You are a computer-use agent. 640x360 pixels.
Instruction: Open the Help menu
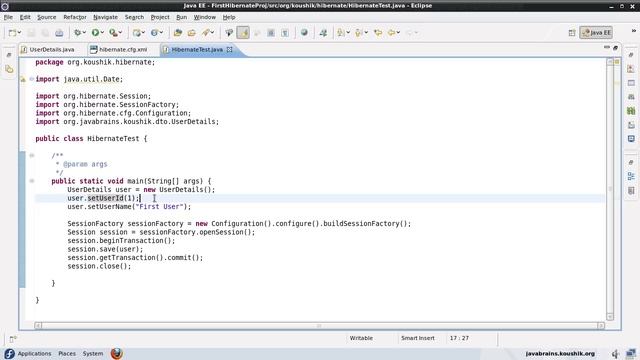[229, 17]
